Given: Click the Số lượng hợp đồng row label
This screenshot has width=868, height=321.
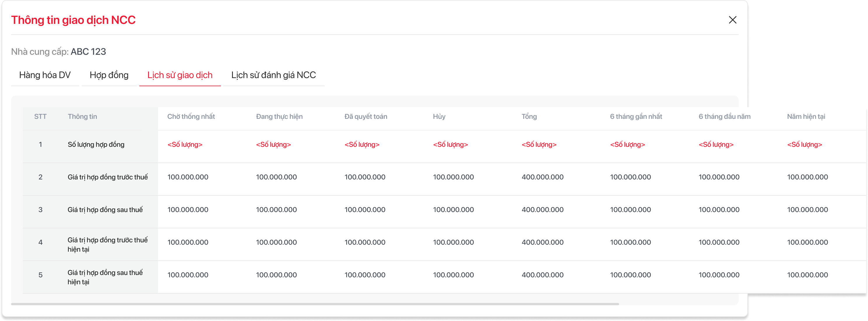Looking at the screenshot, I should [96, 144].
